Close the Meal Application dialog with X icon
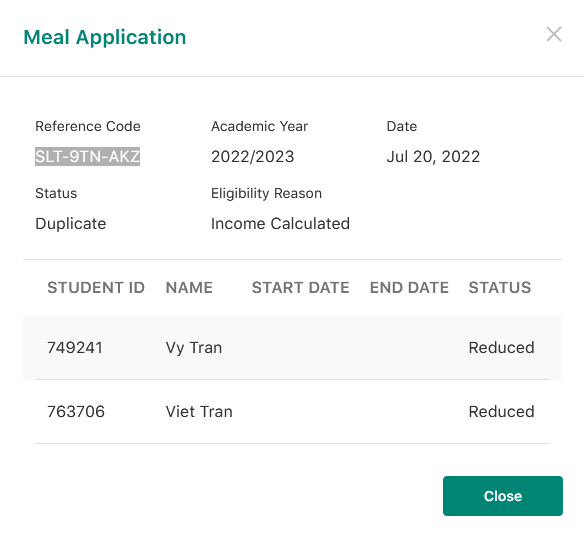The height and width of the screenshot is (539, 584). (553, 34)
